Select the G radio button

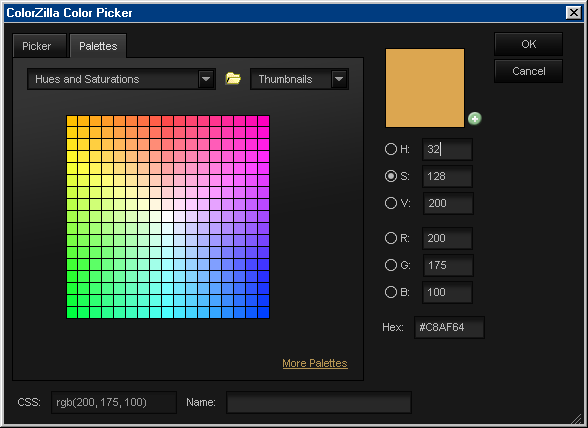(391, 265)
